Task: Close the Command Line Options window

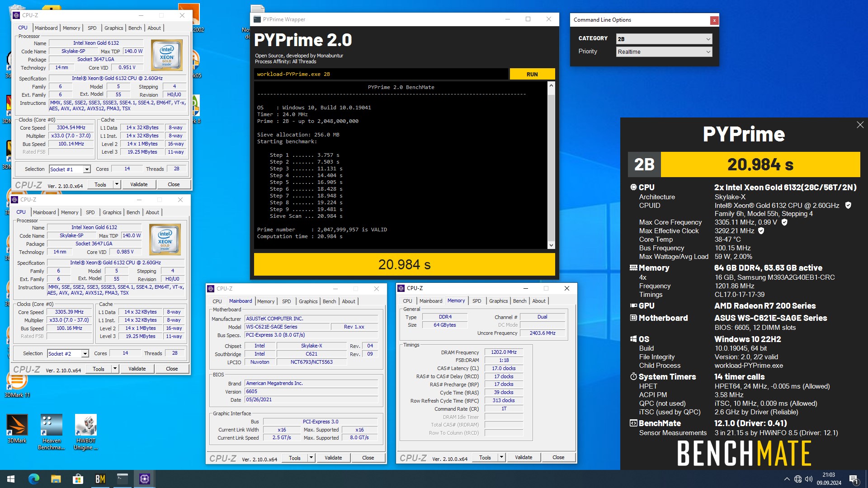Action: 714,20
